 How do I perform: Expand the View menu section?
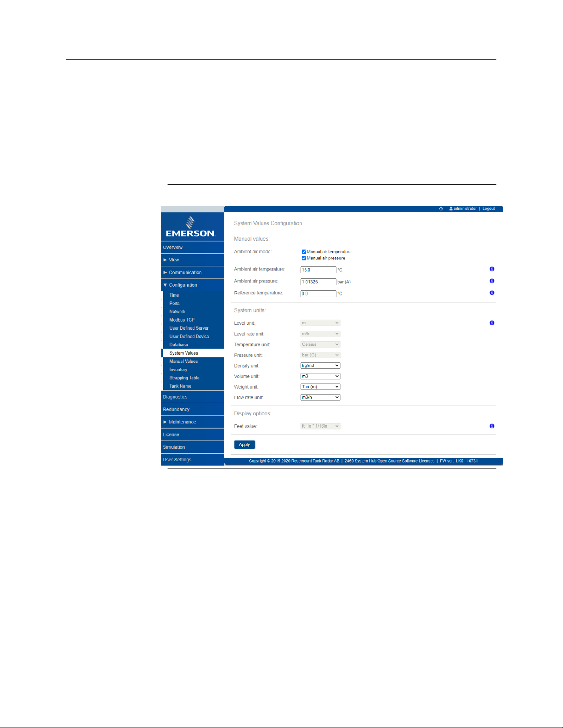pos(193,260)
